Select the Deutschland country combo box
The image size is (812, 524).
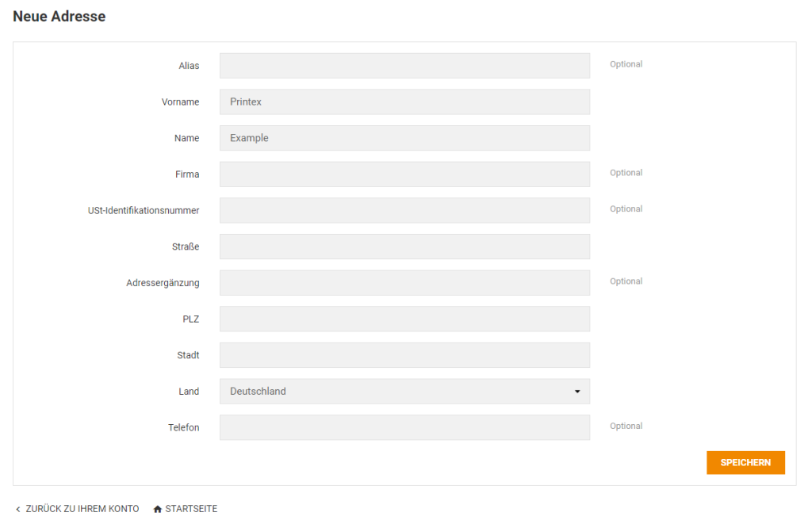404,392
